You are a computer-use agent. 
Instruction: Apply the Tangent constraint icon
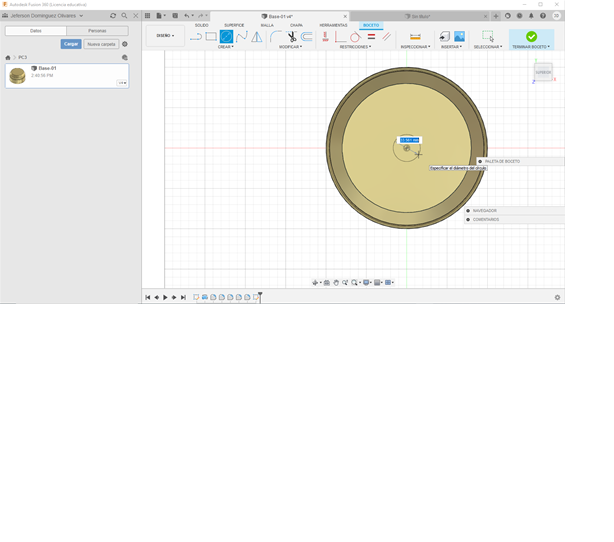355,37
